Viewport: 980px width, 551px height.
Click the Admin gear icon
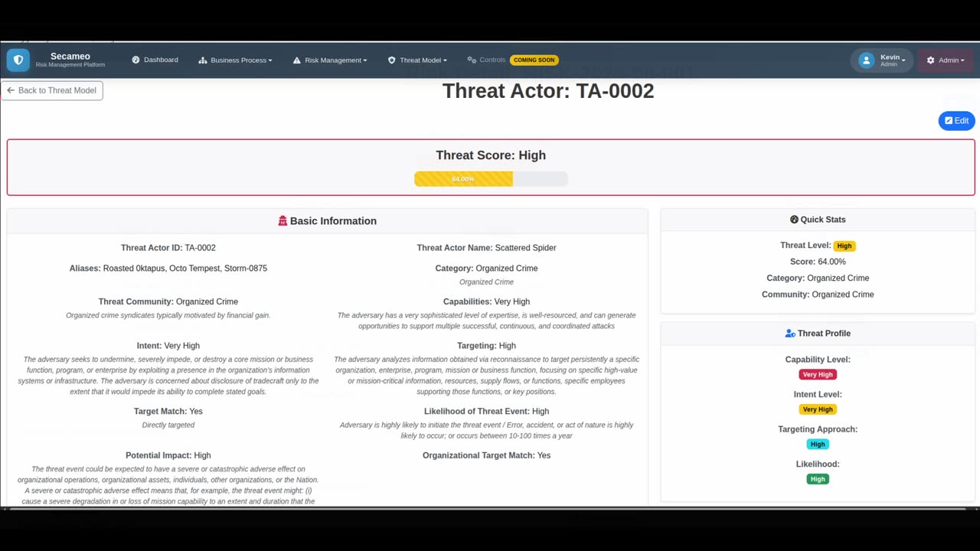click(931, 60)
